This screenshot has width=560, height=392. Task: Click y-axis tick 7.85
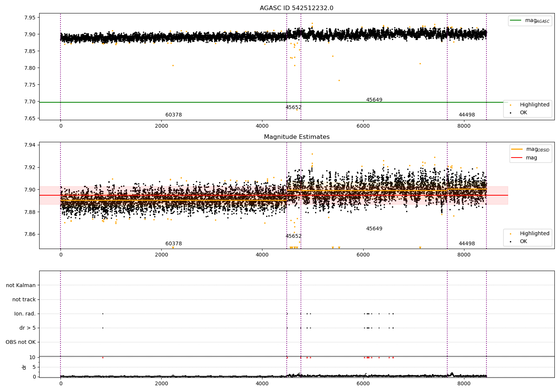pos(30,52)
